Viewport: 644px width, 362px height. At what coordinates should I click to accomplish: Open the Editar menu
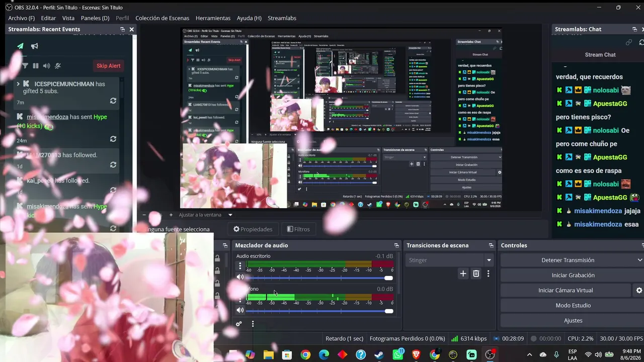click(48, 18)
